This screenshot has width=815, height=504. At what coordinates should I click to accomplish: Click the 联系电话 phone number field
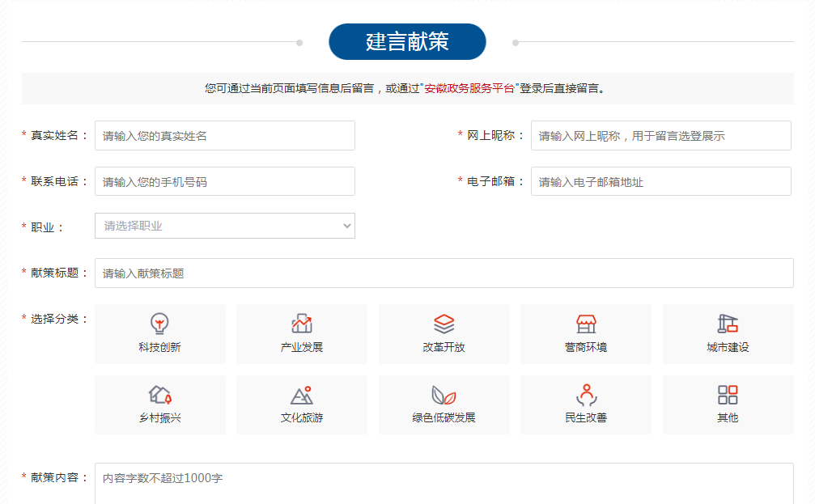[225, 182]
